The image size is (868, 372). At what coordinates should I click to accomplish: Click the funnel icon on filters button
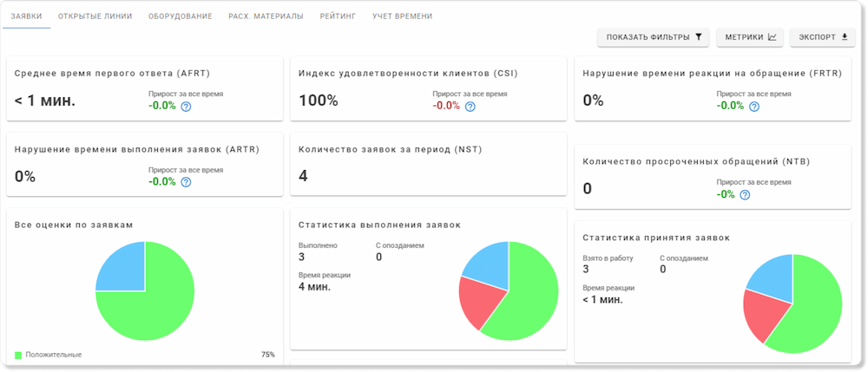click(x=698, y=37)
